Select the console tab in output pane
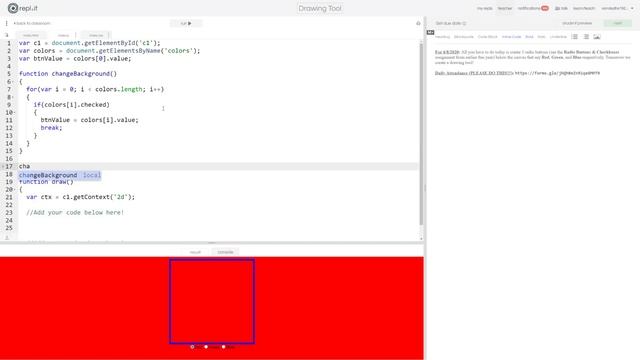This screenshot has width=640, height=360. point(225,252)
